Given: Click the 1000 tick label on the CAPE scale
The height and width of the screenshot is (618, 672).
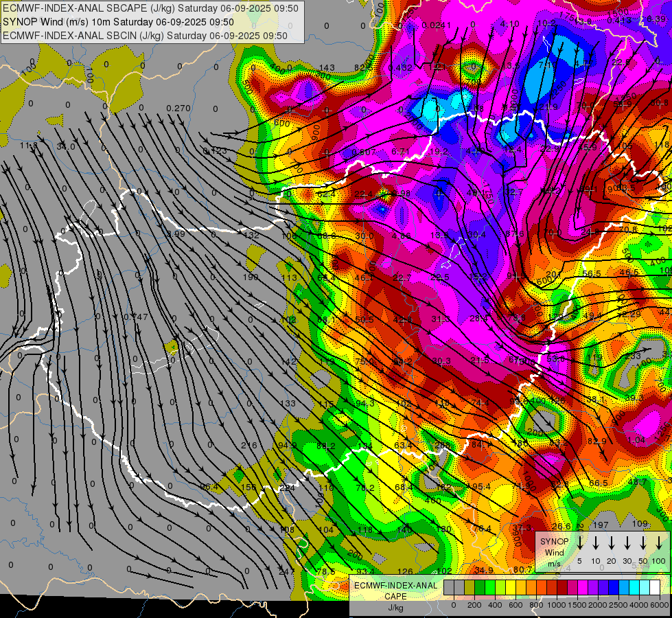Looking at the screenshot, I should (557, 605).
